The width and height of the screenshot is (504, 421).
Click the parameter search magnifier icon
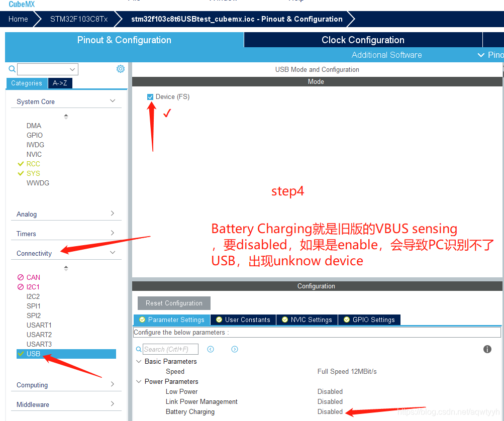(139, 349)
